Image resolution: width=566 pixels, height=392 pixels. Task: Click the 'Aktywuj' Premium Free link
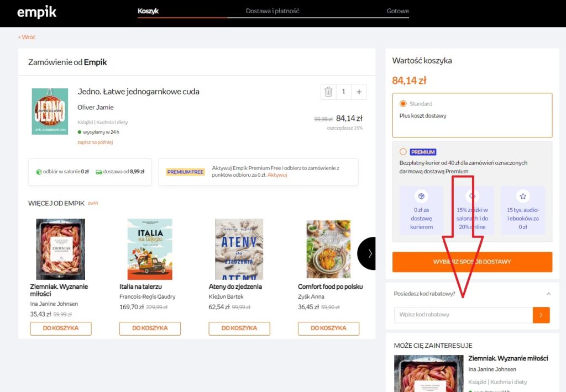[x=277, y=175]
